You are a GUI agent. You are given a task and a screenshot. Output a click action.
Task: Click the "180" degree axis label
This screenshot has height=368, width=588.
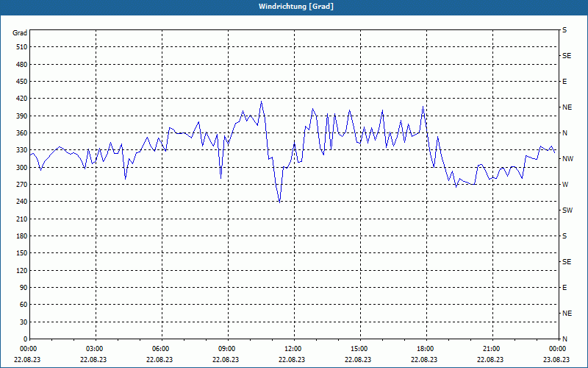pyautogui.click(x=22, y=236)
